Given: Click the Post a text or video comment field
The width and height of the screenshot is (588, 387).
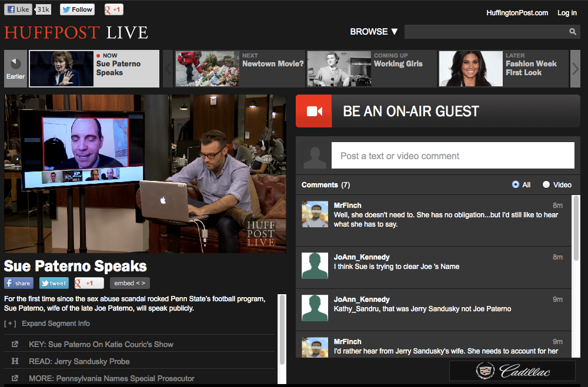Looking at the screenshot, I should (453, 156).
